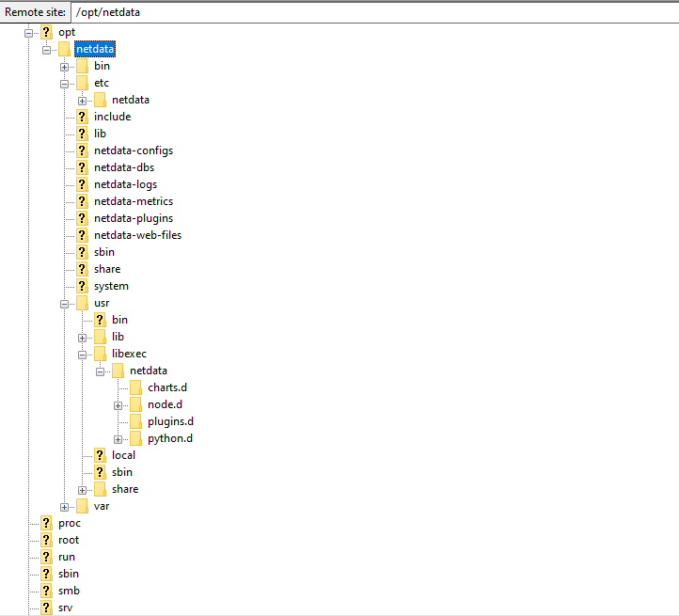Click the var folder icon
Viewport: 679px width, 616px height.
[x=82, y=506]
